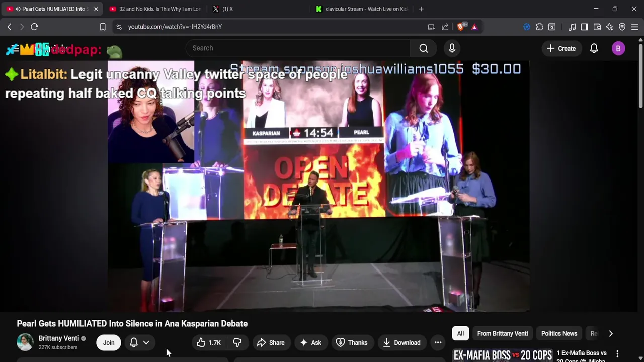Open the Brittany Venti channel name link

[59, 338]
